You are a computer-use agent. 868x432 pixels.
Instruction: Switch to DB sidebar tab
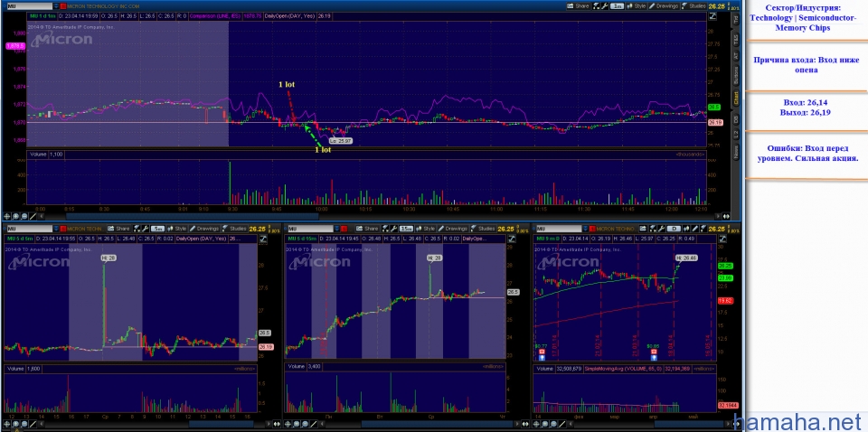736,119
